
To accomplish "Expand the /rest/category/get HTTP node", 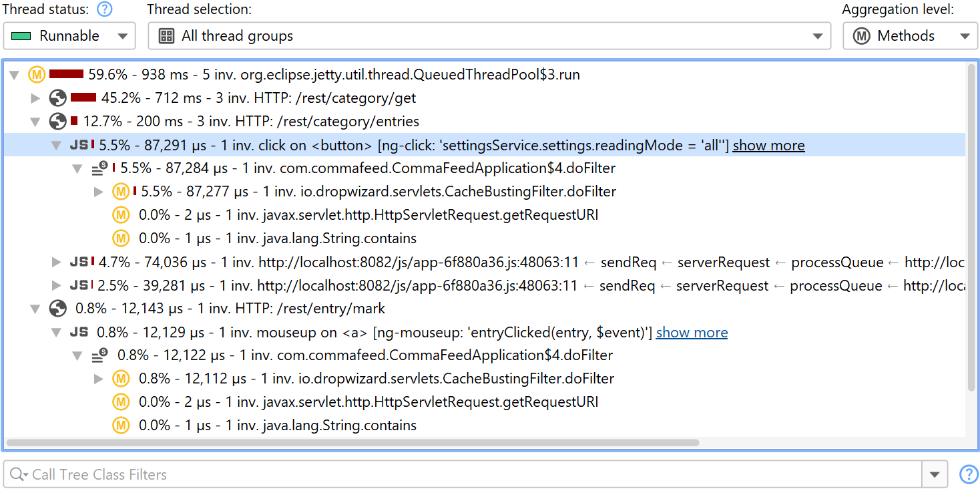I will [35, 98].
